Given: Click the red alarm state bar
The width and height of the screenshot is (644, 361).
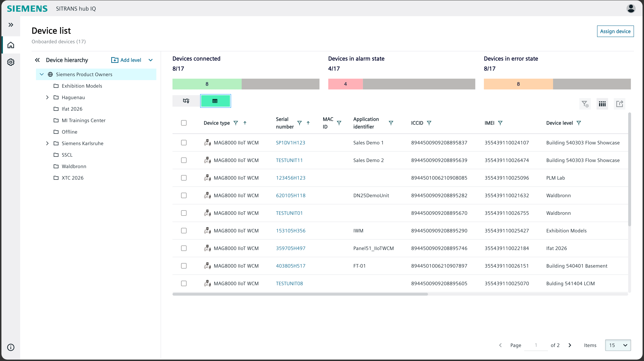Looking at the screenshot, I should coord(346,84).
